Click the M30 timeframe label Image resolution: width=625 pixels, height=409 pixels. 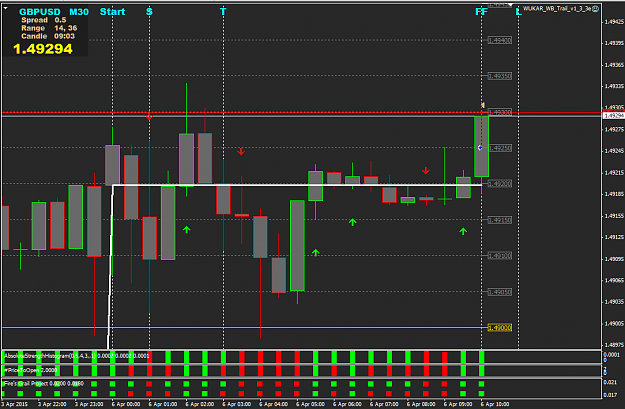coord(79,12)
